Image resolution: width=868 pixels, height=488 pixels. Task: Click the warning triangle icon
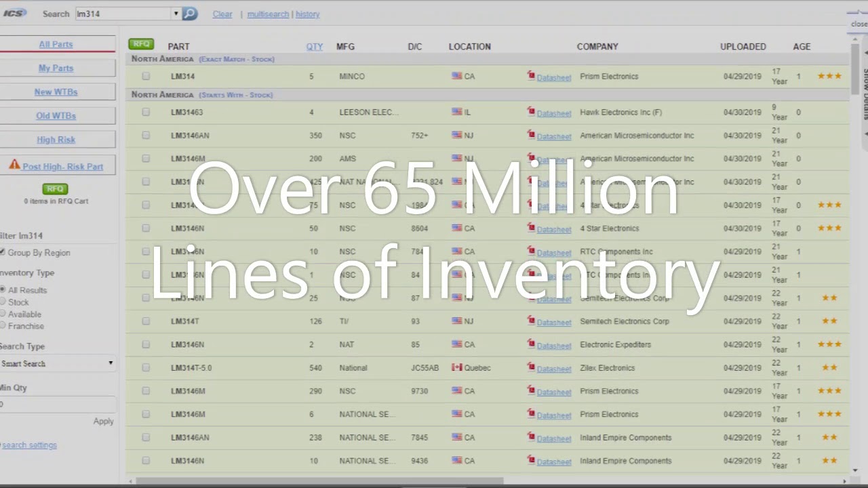pyautogui.click(x=14, y=165)
